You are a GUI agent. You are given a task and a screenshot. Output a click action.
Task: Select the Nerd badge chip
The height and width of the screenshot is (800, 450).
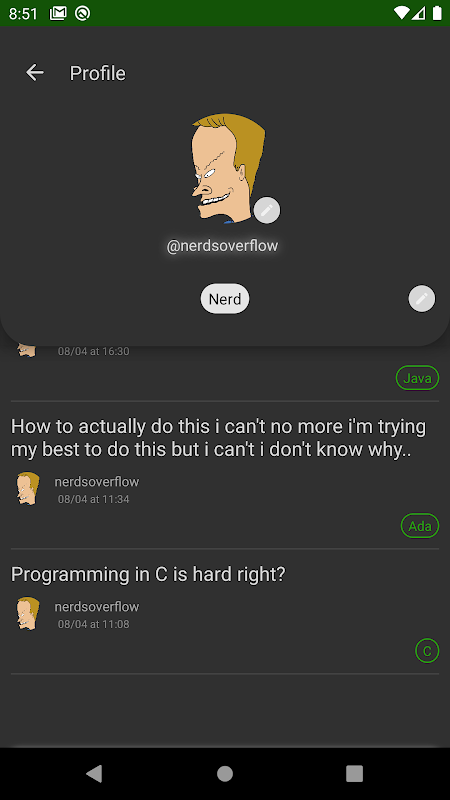pos(225,298)
